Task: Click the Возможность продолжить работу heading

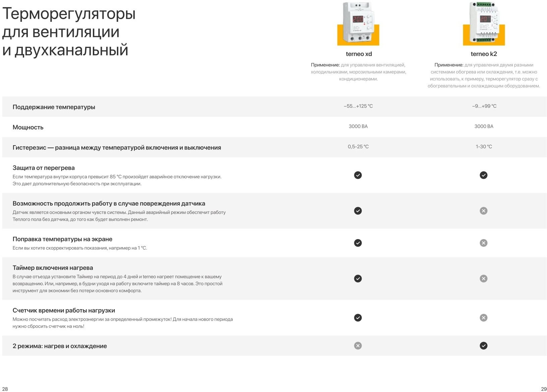Action: click(x=109, y=203)
